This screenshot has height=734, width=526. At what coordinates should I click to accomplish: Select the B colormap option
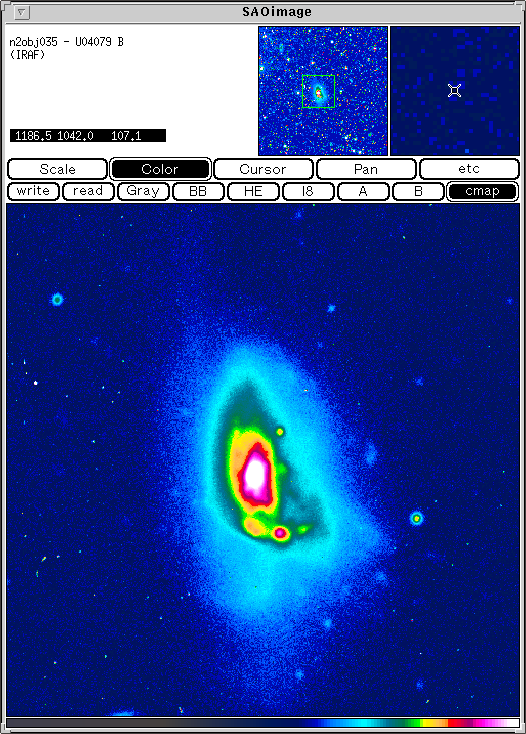pyautogui.click(x=418, y=191)
